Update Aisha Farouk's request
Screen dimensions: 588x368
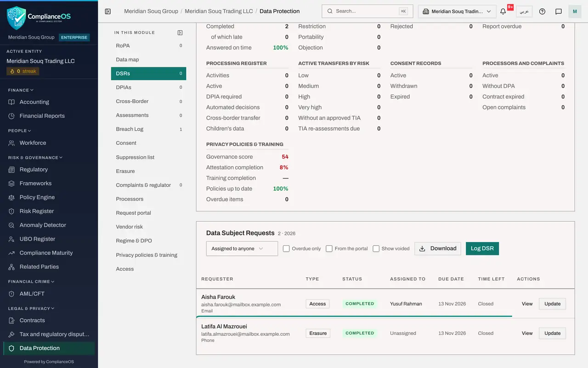coord(552,304)
